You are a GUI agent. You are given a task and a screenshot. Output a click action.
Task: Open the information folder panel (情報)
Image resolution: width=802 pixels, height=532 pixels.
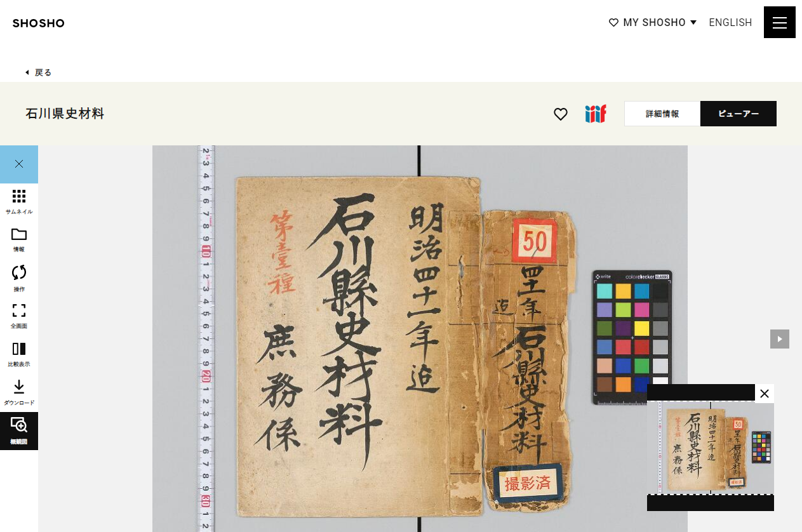click(19, 241)
